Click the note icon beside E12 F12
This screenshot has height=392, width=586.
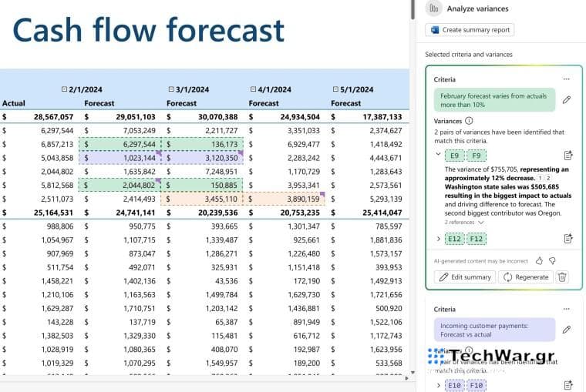pyautogui.click(x=568, y=239)
